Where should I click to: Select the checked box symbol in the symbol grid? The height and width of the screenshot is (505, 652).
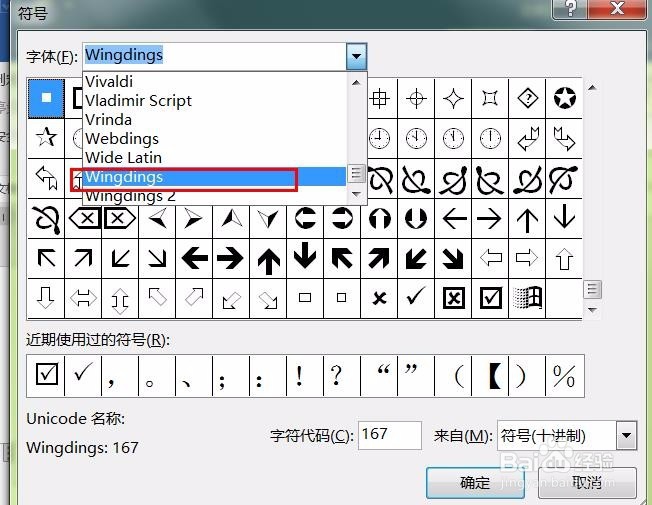[490, 298]
